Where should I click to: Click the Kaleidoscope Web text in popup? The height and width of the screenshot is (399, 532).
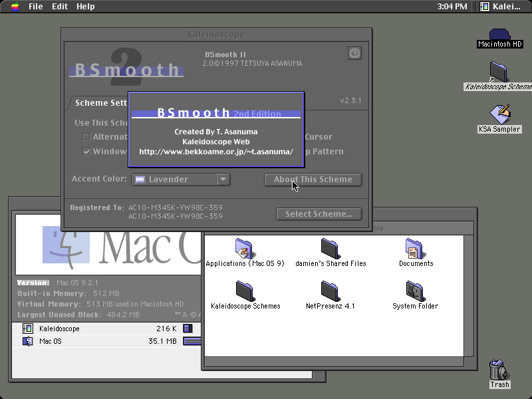pyautogui.click(x=215, y=142)
